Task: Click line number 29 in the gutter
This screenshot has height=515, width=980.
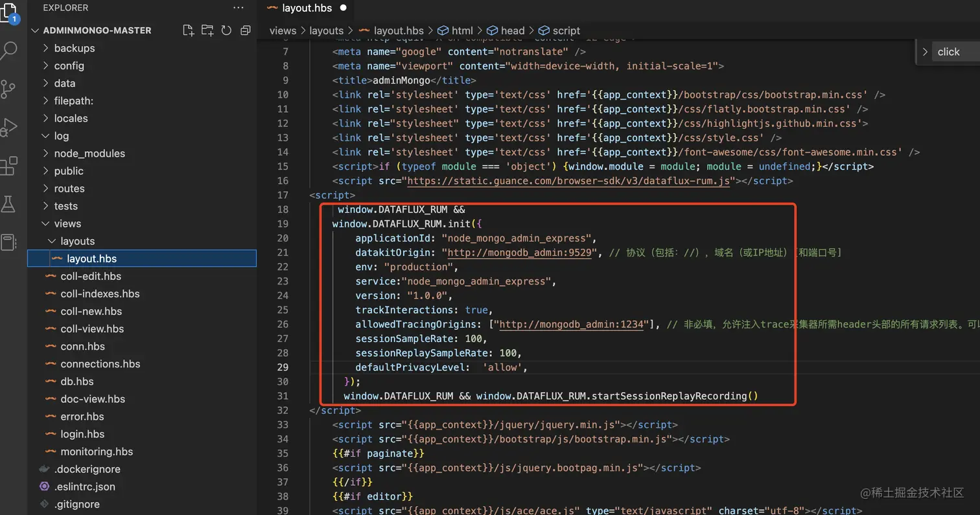Action: click(283, 367)
